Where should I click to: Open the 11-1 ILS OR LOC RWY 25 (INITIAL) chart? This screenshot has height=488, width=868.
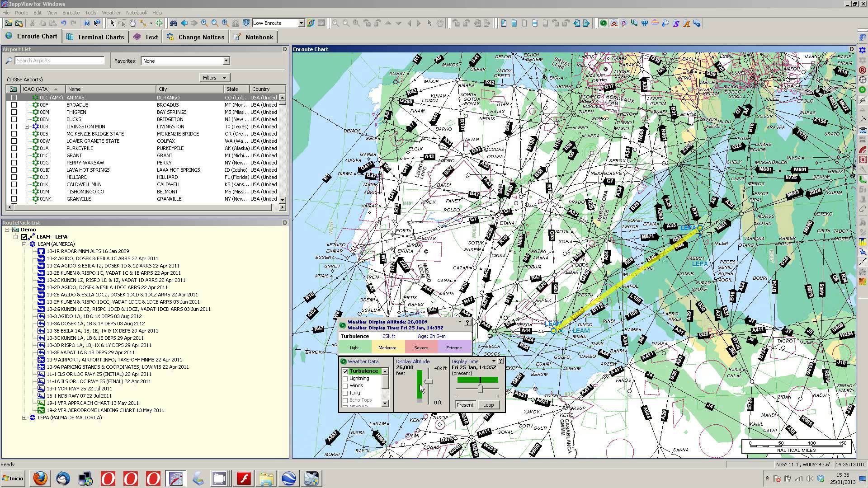tap(99, 374)
